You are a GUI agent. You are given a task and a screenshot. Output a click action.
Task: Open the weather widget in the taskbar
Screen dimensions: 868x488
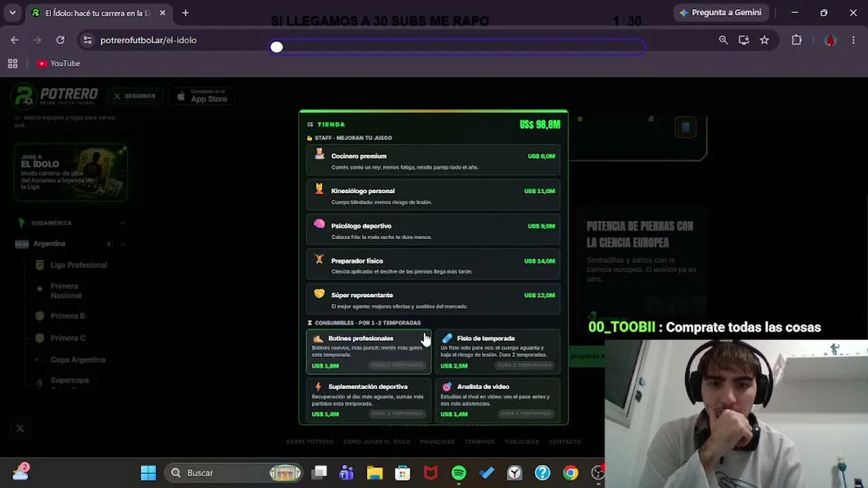coord(21,472)
